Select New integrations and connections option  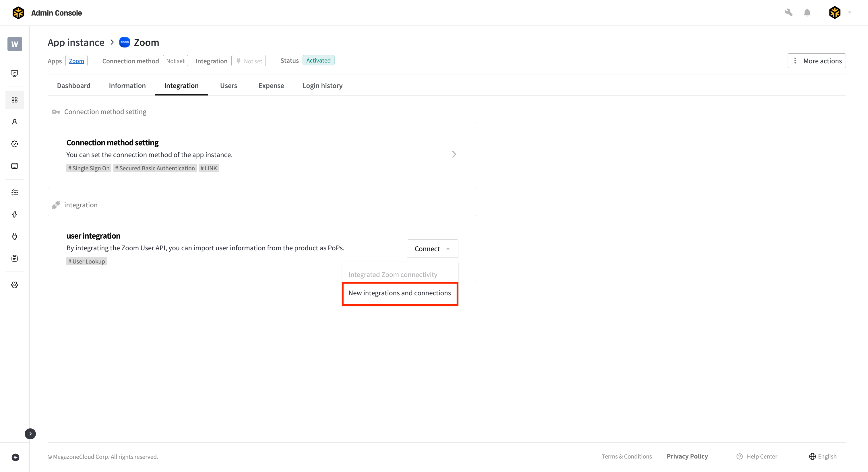tap(400, 293)
